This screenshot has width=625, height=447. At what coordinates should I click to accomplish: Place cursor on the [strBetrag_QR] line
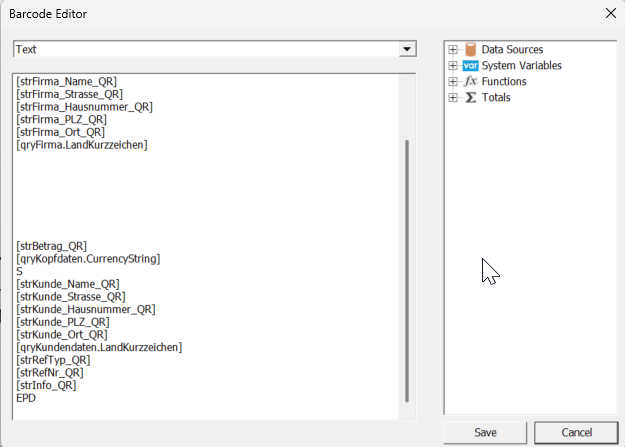click(x=51, y=246)
